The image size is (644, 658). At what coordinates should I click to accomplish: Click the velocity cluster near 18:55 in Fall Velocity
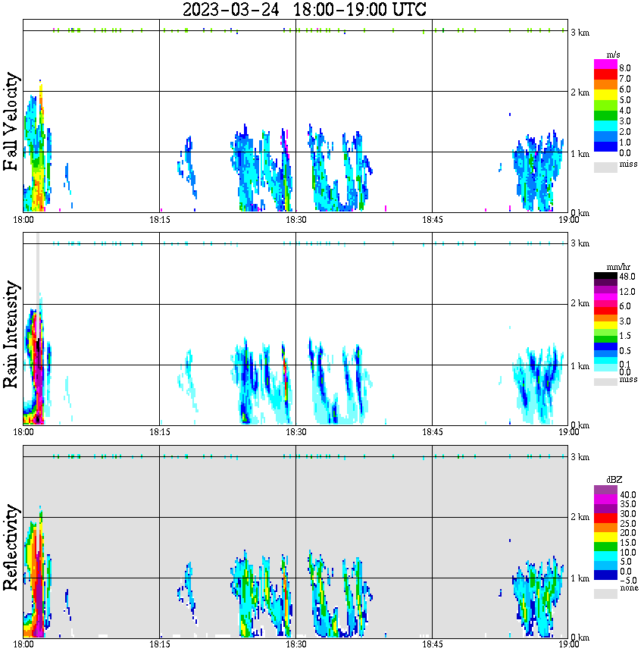click(539, 172)
